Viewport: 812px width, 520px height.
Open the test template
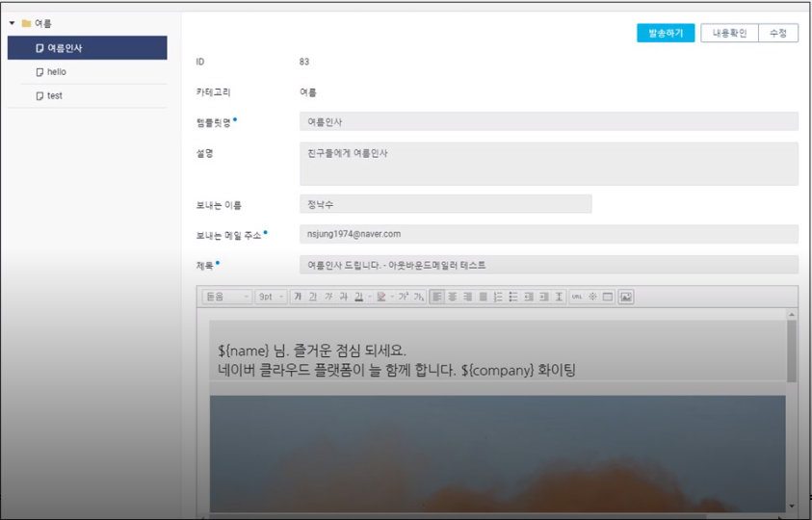point(54,96)
